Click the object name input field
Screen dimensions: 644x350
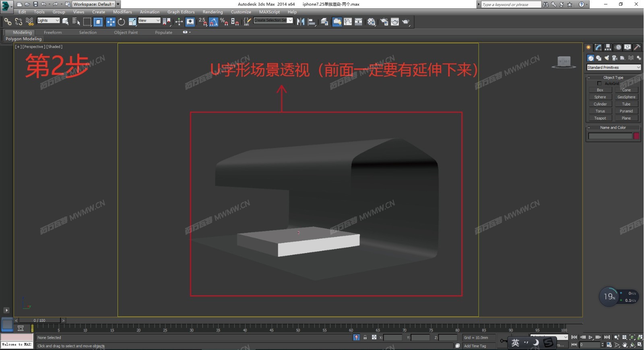tap(610, 136)
